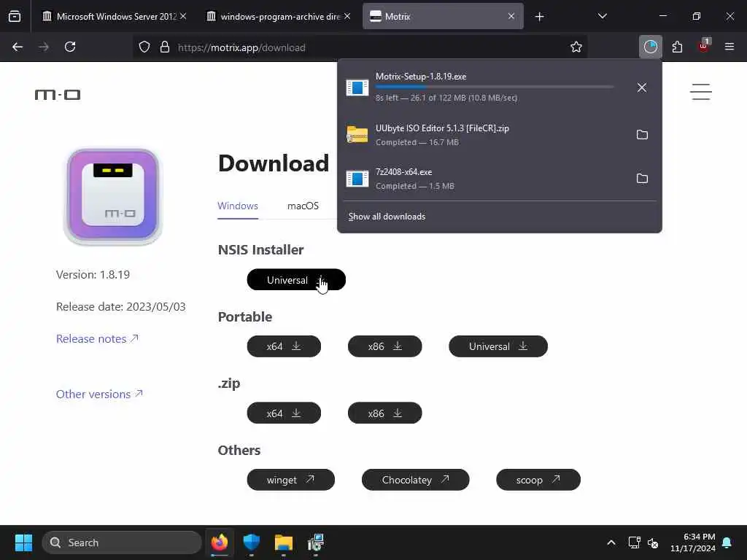The height and width of the screenshot is (560, 747).
Task: Click the uBlock Origin extension icon
Action: coord(704,47)
